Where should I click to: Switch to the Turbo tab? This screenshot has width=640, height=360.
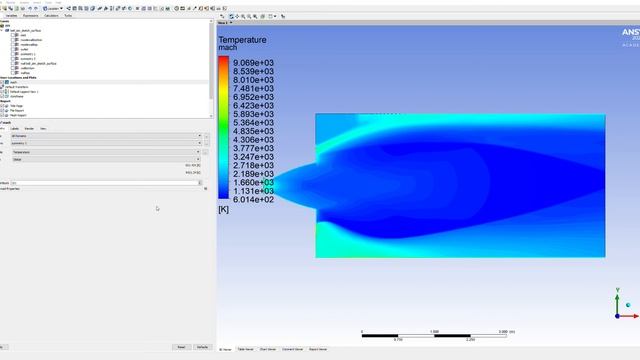point(68,16)
